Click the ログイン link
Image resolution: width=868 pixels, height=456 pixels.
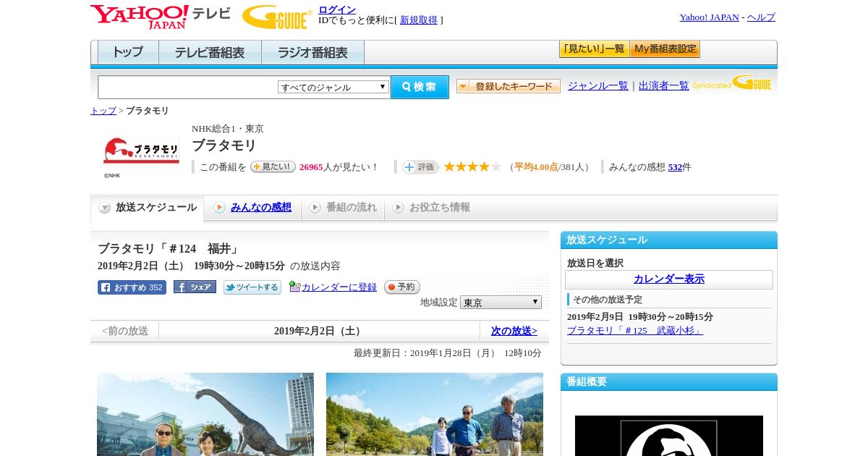pyautogui.click(x=337, y=9)
